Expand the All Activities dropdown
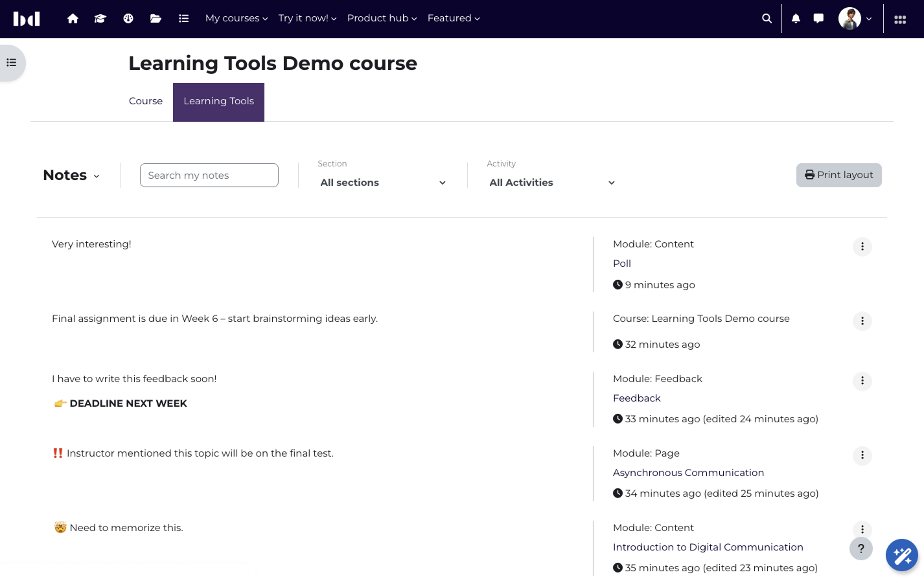The image size is (924, 579). point(551,183)
